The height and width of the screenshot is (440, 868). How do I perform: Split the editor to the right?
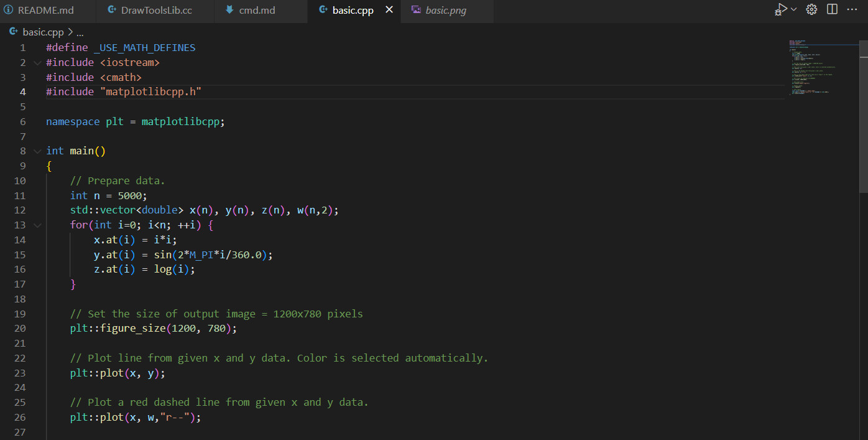click(x=832, y=9)
